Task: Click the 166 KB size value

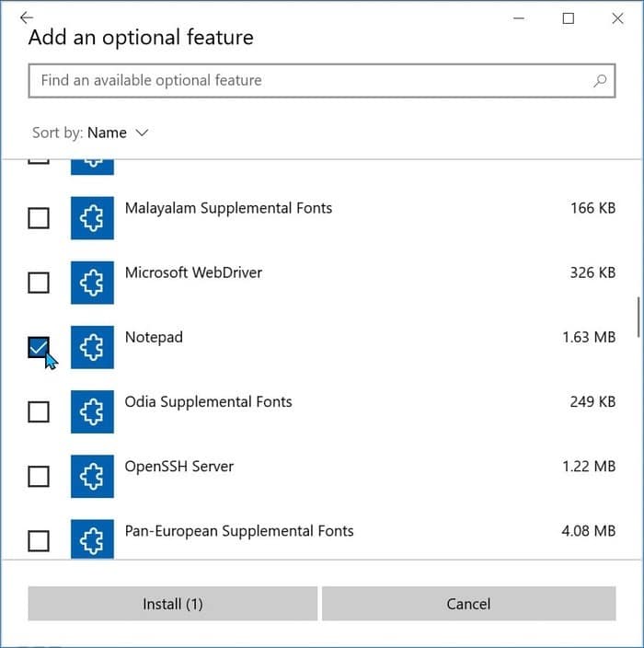Action: (592, 208)
